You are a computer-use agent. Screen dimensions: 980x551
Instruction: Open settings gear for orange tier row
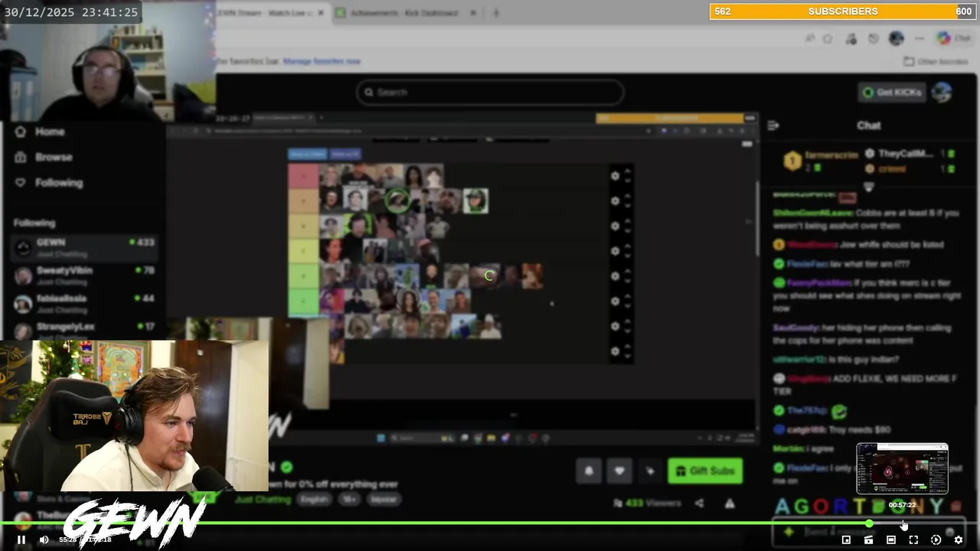615,201
